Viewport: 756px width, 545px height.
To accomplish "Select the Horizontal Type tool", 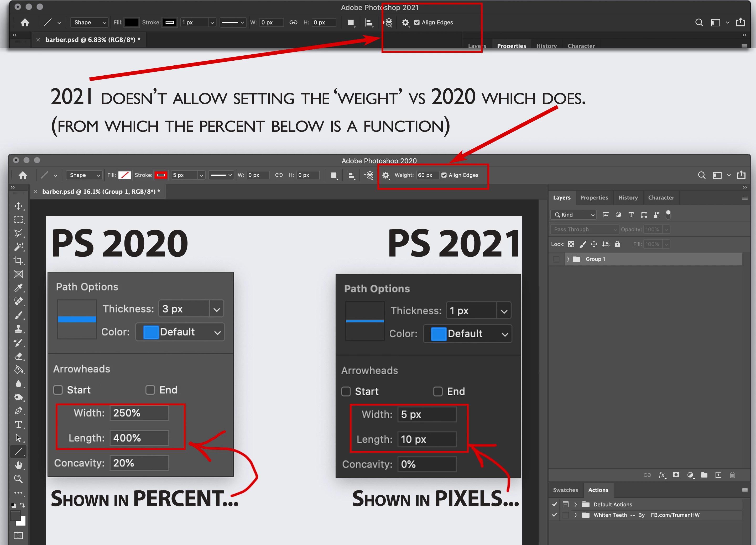I will click(19, 424).
